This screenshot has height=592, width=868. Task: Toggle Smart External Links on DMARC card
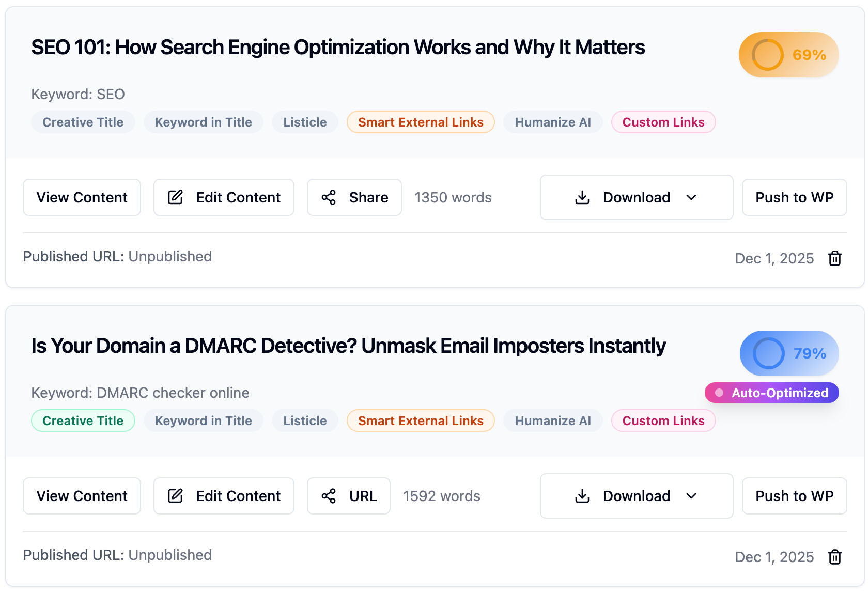(x=421, y=420)
